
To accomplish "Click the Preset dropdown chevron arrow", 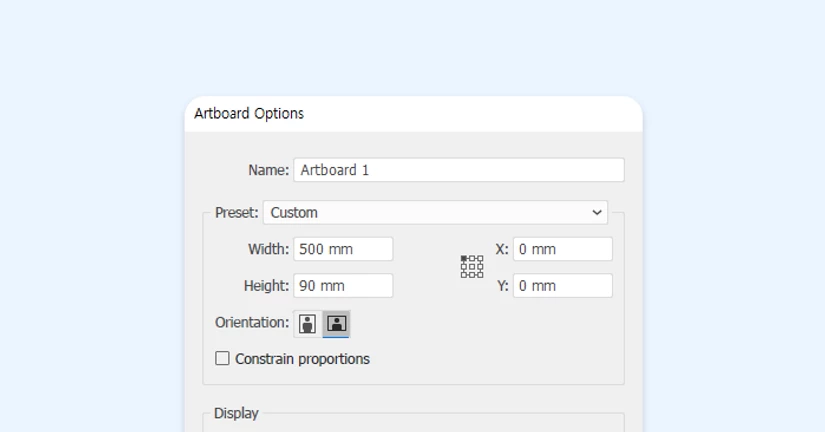I will tap(597, 212).
